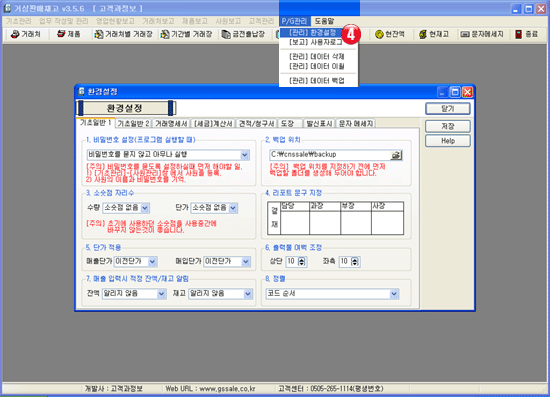
Task: Click the 상단 margin value field
Action: 292,262
